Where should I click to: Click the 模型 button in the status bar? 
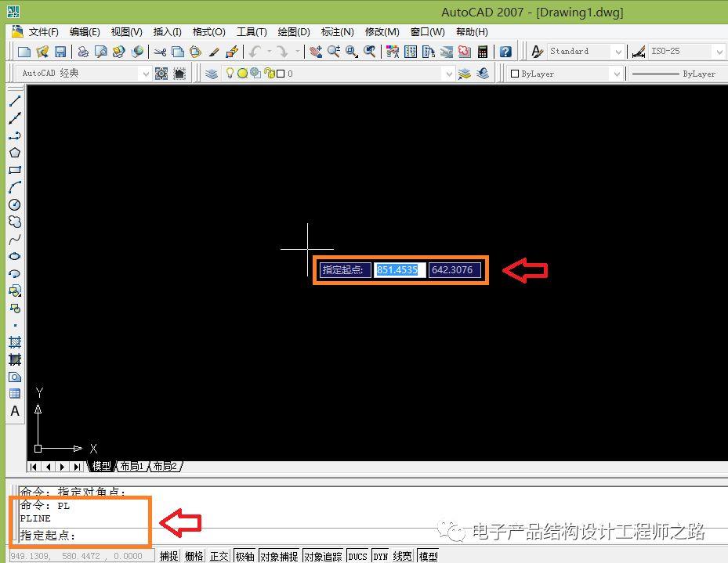coord(428,556)
